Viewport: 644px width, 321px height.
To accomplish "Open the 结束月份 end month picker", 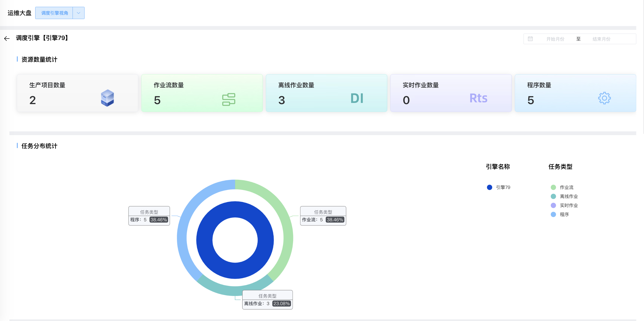I will [x=601, y=39].
